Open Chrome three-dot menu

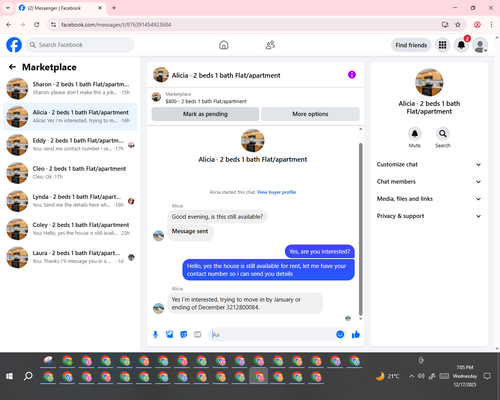coord(491,24)
